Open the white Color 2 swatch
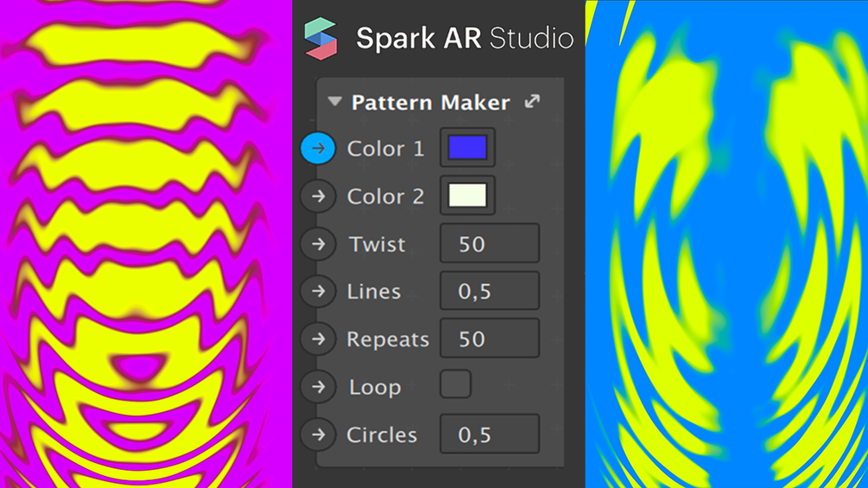The width and height of the screenshot is (868, 488). [467, 195]
